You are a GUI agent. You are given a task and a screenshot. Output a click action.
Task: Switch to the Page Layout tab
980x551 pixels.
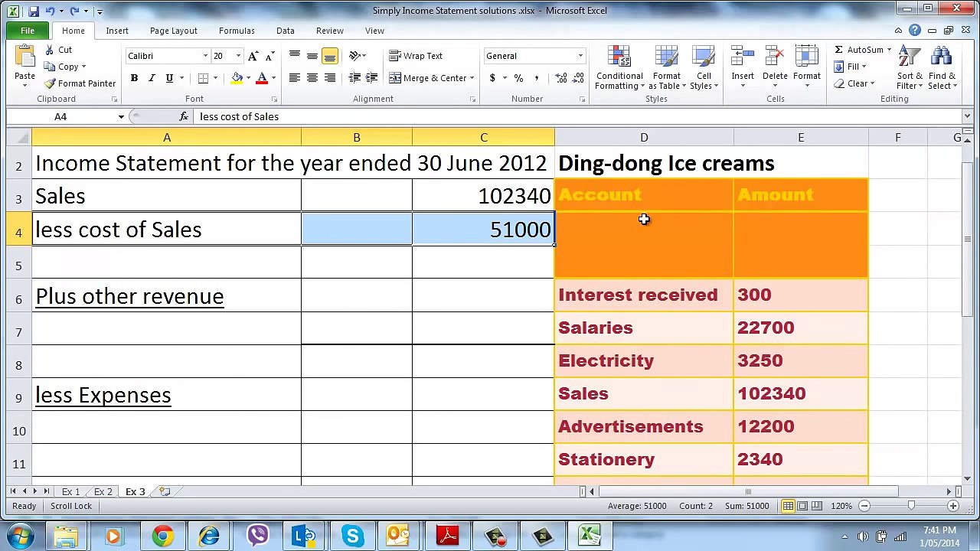click(173, 31)
